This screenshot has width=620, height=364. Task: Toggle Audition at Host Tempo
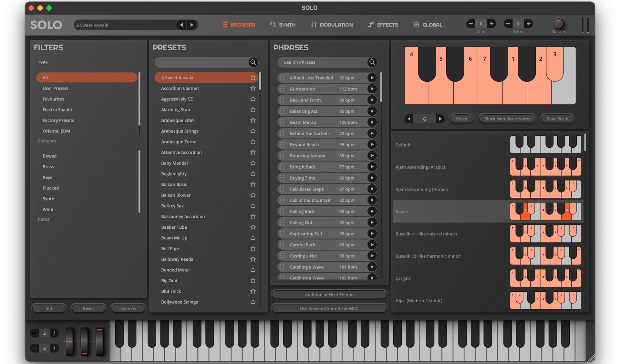pyautogui.click(x=329, y=295)
